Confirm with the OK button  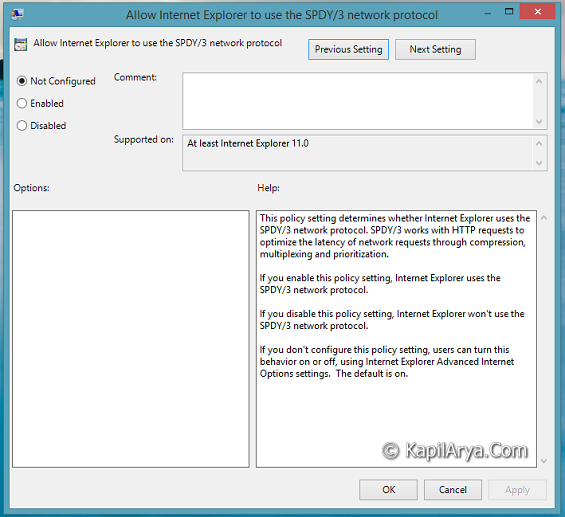coord(388,490)
